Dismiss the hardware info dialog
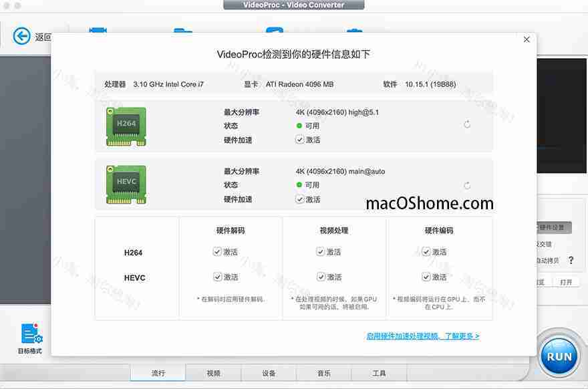Screen dimensions: 588x389 click(527, 39)
